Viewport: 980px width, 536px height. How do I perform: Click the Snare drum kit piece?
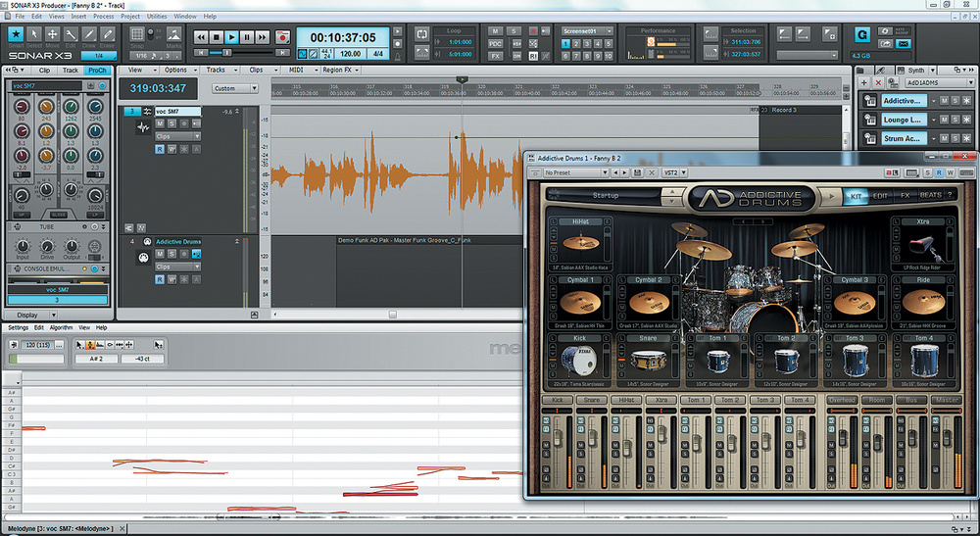click(x=648, y=360)
